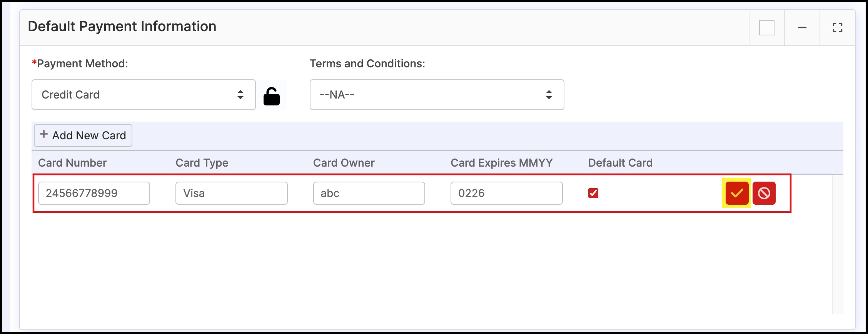
Task: Click the Payment Method label
Action: [x=80, y=63]
